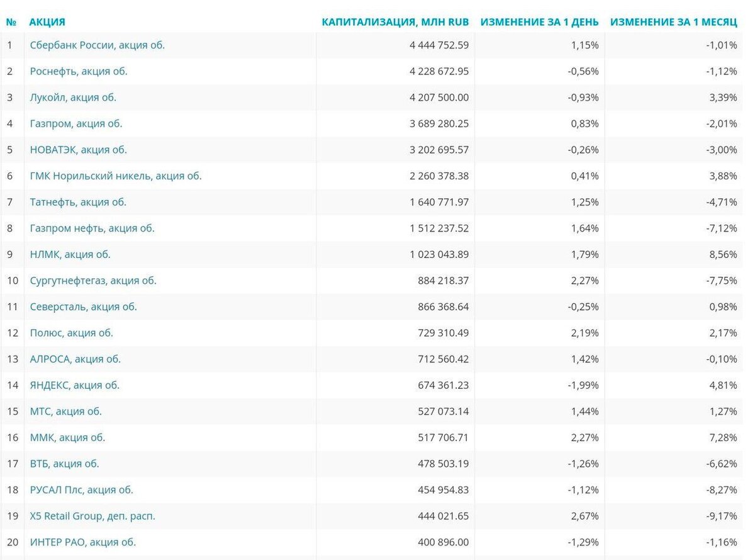
Task: Select Татнефть, акция об.
Action: tap(78, 202)
